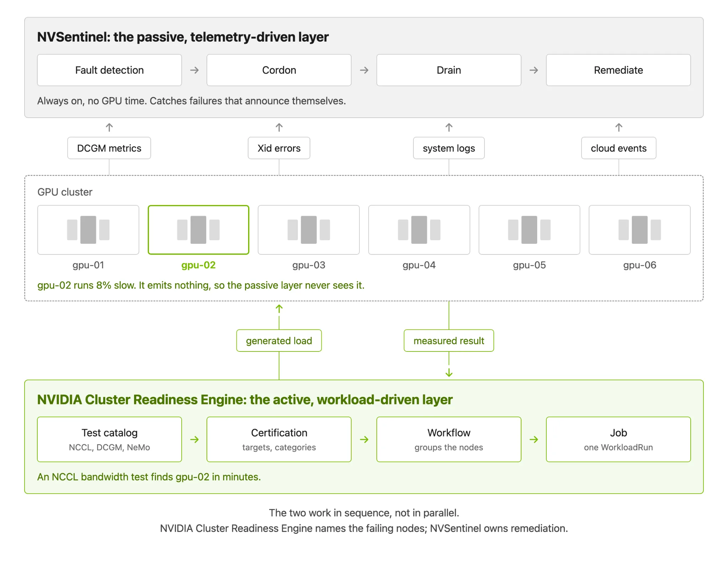Click the system logs label
The image size is (728, 570).
point(449,148)
